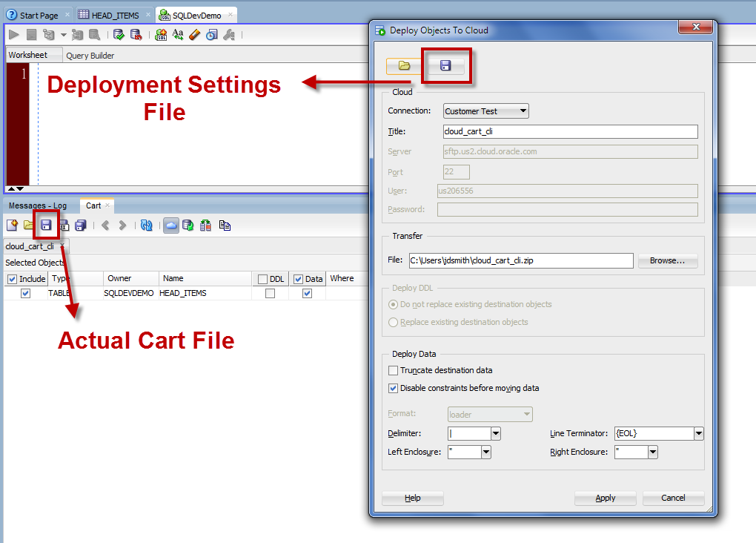Click the Title field with cloud_cart_cli
756x543 pixels.
point(571,131)
